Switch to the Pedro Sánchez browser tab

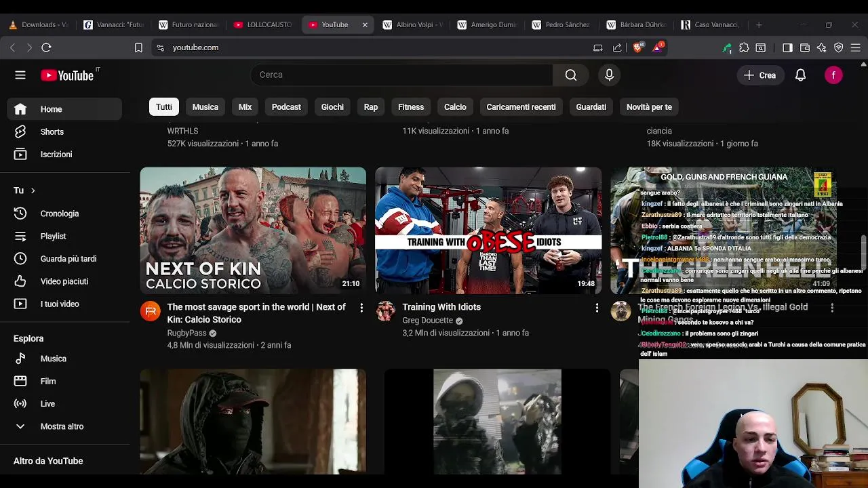coord(561,24)
